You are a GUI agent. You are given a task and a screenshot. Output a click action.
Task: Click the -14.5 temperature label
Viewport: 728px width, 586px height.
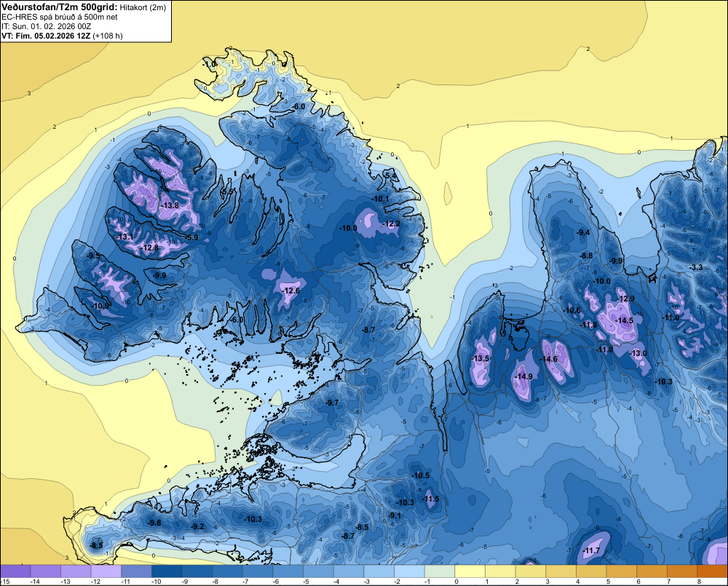point(625,320)
